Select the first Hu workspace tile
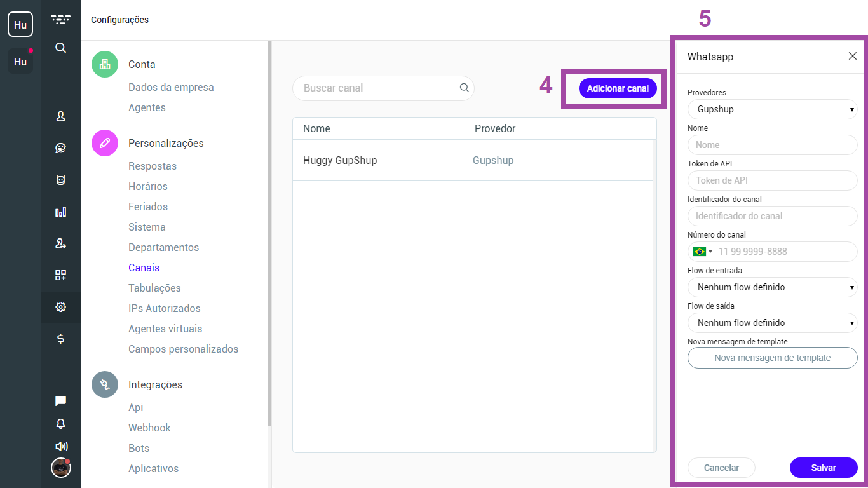The height and width of the screenshot is (488, 868). tap(20, 24)
